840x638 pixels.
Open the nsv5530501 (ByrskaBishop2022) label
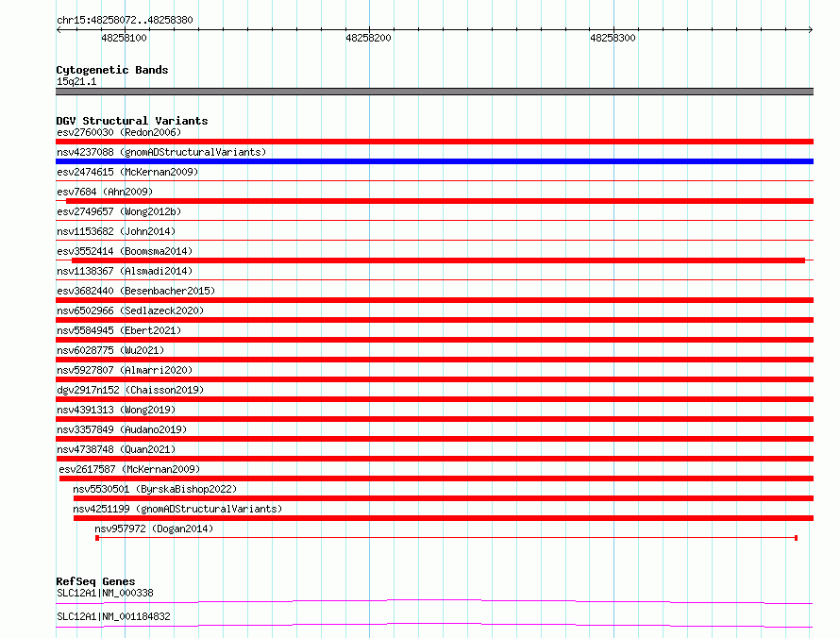tap(155, 489)
